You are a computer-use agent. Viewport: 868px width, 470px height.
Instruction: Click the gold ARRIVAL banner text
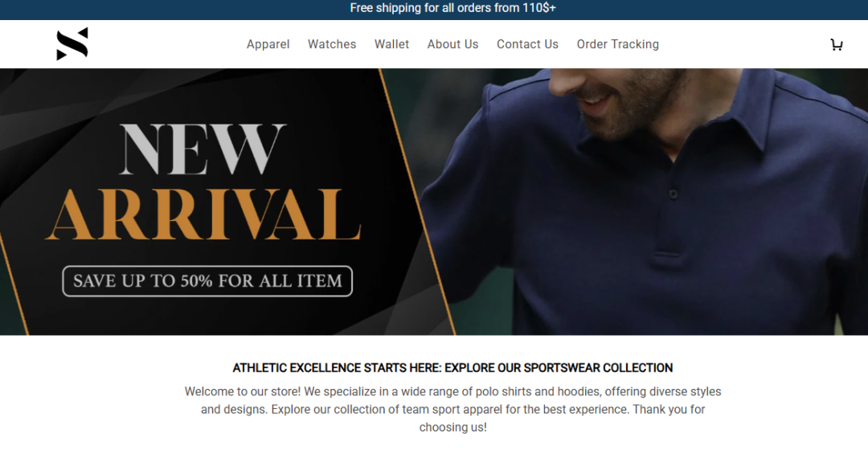click(x=203, y=215)
